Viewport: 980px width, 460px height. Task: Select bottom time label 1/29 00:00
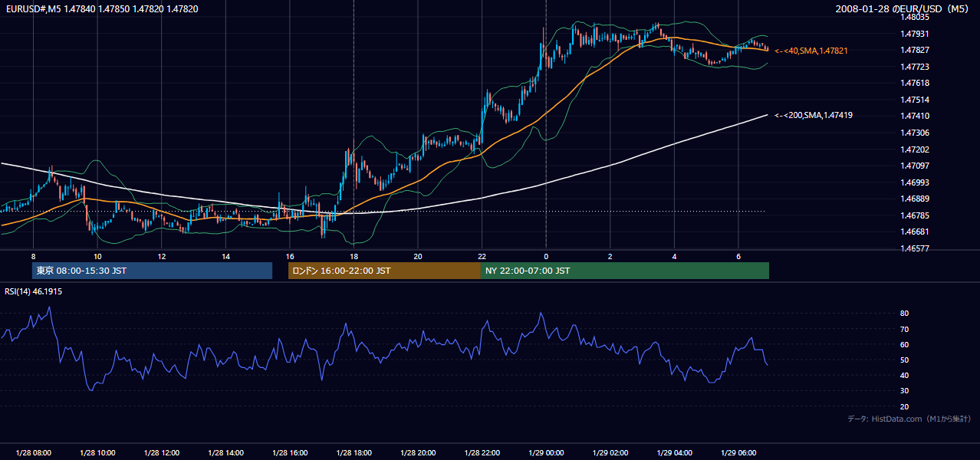coord(546,453)
